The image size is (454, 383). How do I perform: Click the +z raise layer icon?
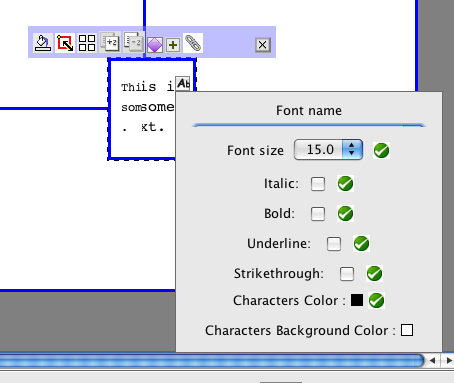coord(110,42)
